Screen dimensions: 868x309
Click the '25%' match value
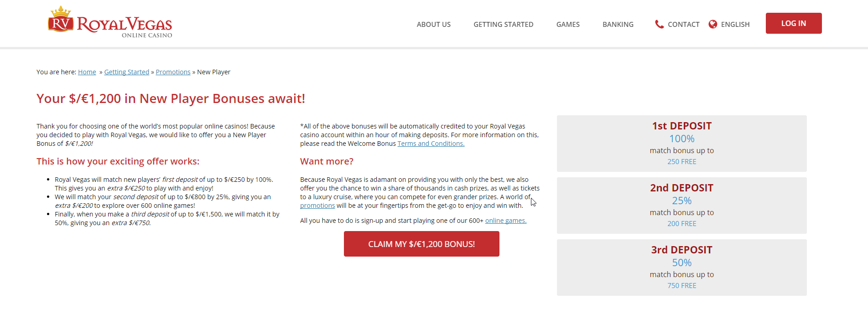coord(682,201)
